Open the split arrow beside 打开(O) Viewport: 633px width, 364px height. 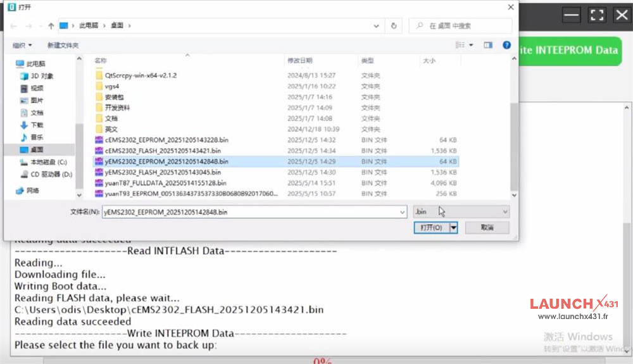click(x=453, y=228)
